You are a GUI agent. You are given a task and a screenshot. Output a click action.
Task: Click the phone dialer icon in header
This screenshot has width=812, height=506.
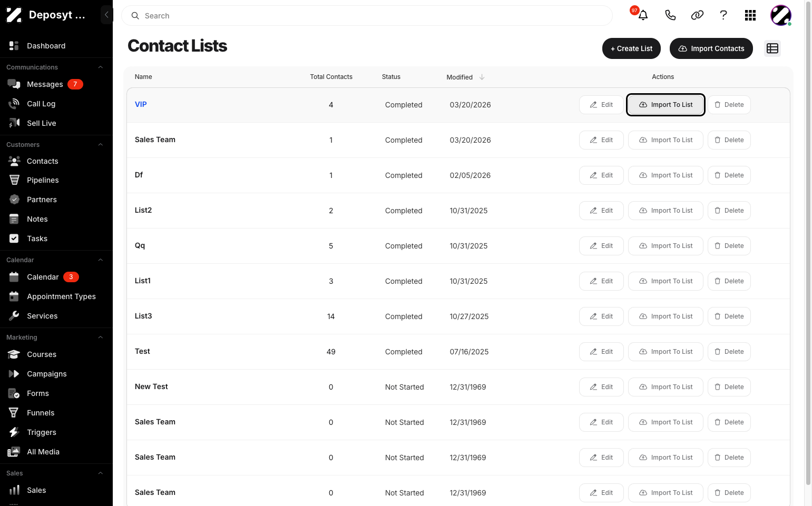tap(670, 15)
